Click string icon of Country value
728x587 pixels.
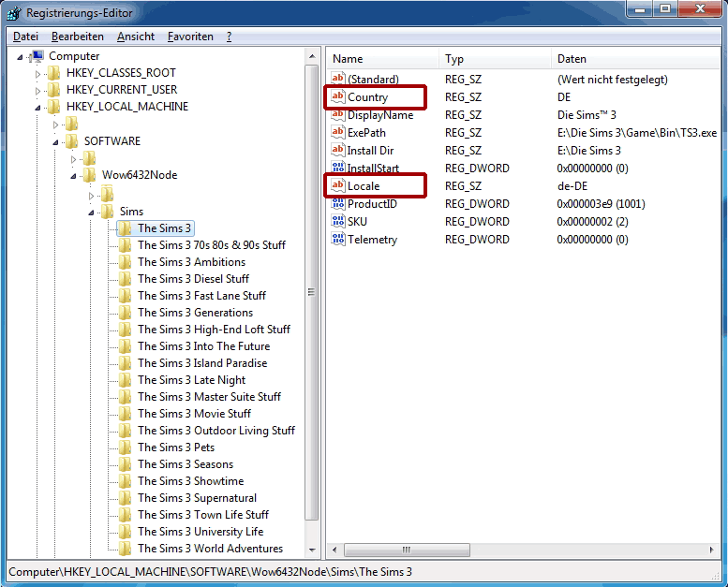click(338, 96)
